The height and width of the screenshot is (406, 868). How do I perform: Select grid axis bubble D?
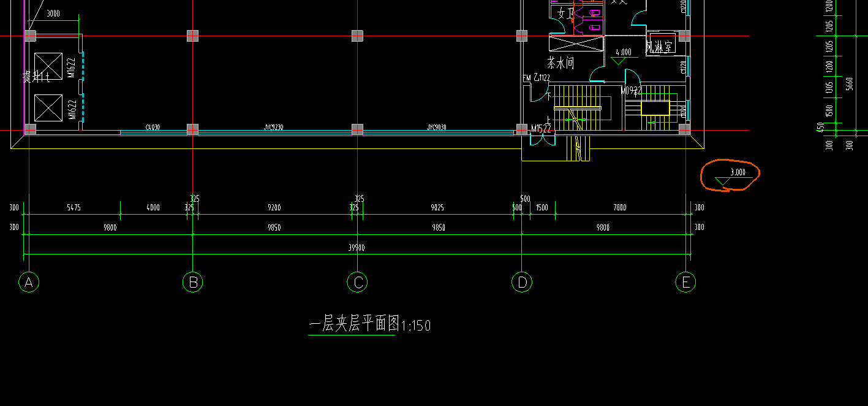(522, 283)
